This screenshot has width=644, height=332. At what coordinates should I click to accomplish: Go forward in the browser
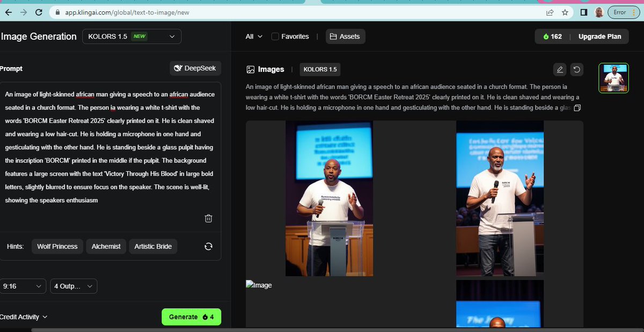pos(23,12)
